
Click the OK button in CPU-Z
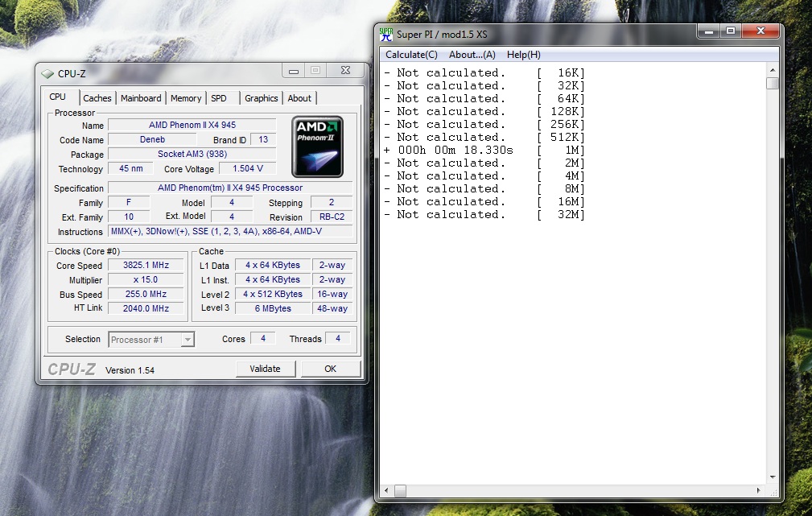pos(331,369)
